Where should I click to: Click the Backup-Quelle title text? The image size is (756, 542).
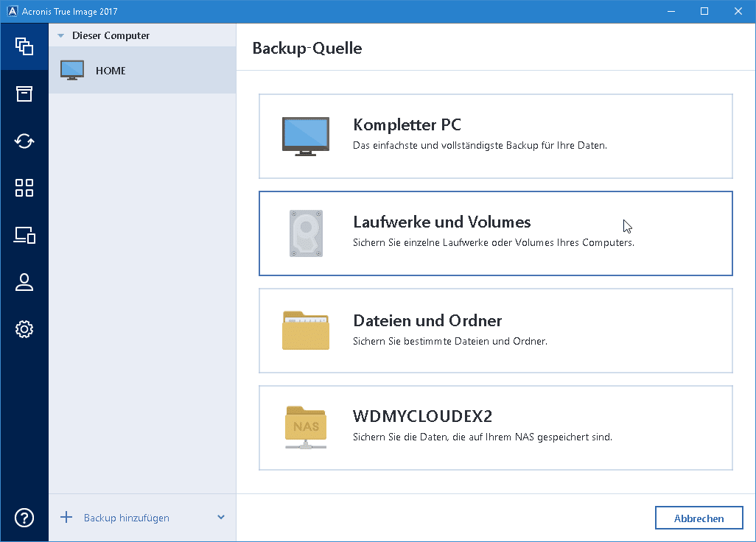point(307,48)
